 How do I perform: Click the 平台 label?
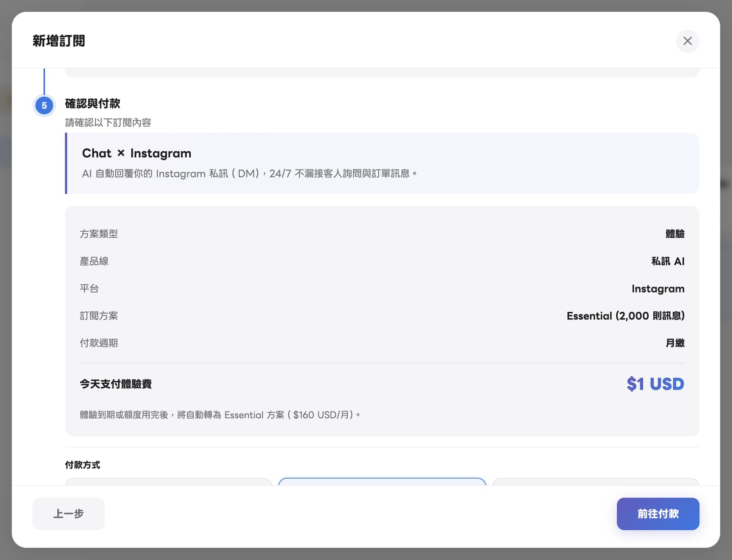pos(89,288)
